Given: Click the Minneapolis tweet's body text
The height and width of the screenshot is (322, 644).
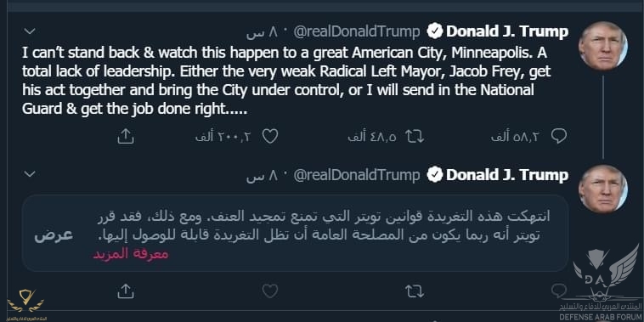Looking at the screenshot, I should click(286, 82).
